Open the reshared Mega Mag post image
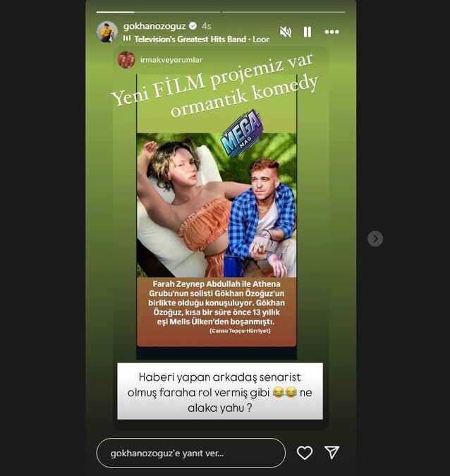Screen dimensions: 450x476 click(x=217, y=205)
